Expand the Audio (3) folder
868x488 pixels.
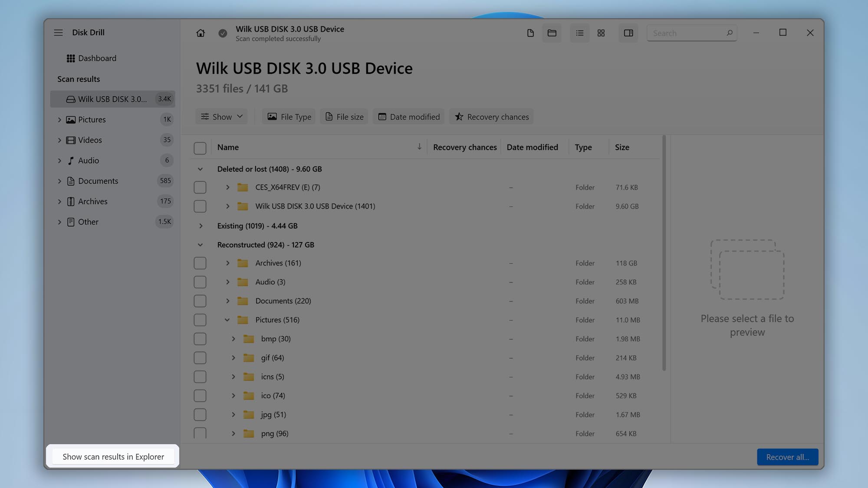tap(227, 282)
